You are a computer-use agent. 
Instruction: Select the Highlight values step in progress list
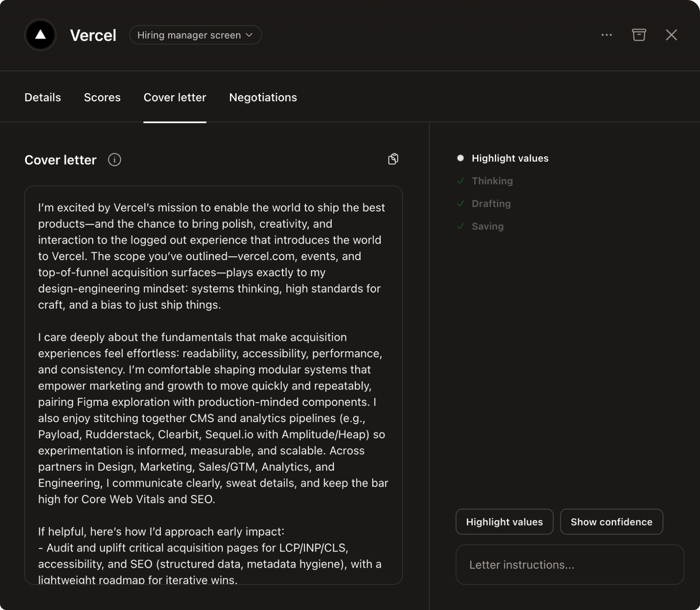(510, 158)
